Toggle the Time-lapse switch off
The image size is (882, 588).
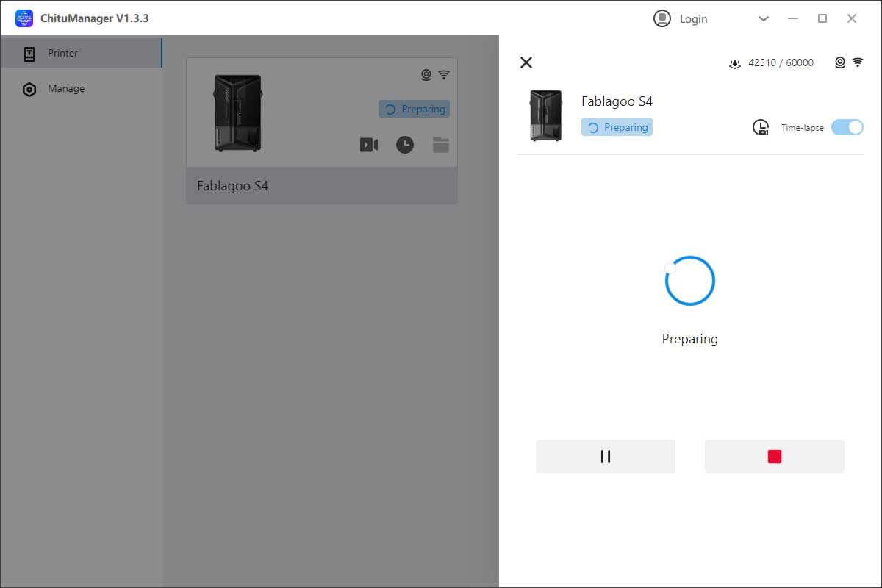coord(847,127)
